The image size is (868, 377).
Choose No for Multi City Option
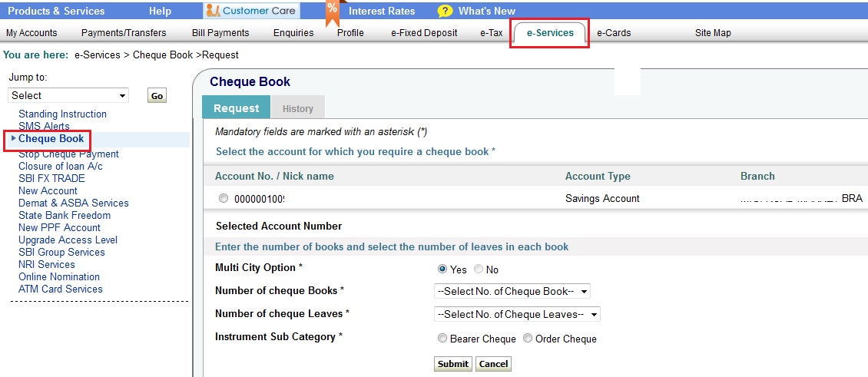[x=479, y=269]
